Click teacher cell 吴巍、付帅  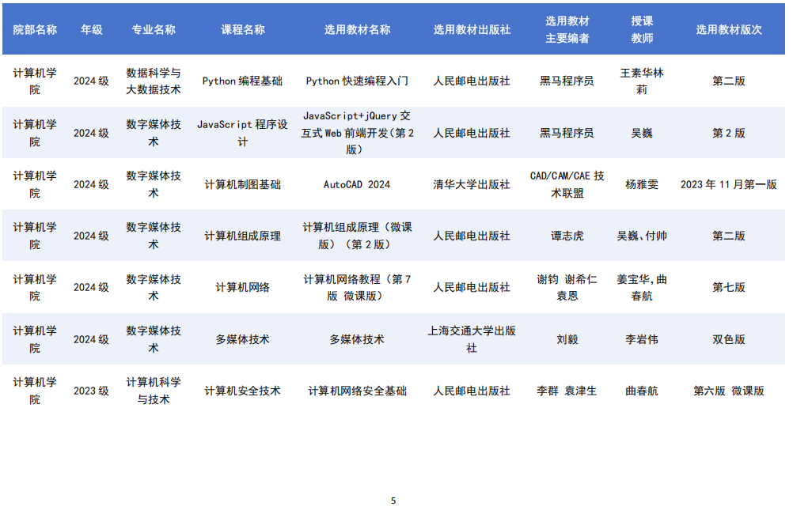[x=642, y=236]
